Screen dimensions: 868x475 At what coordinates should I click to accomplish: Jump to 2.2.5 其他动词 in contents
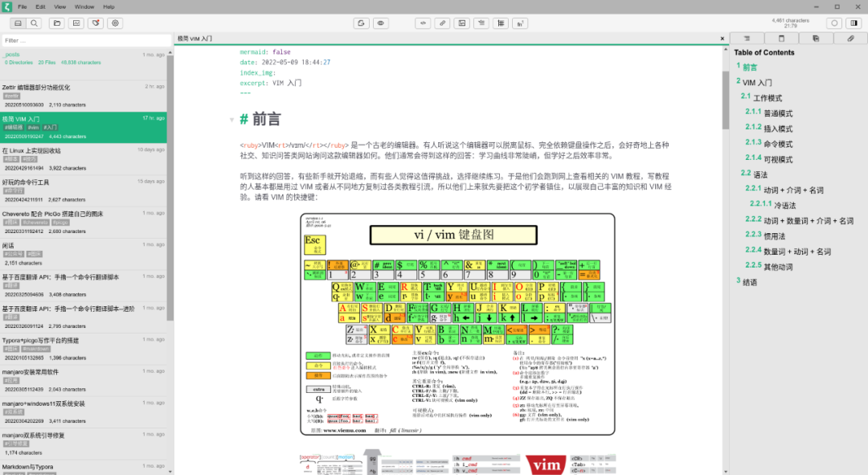click(778, 268)
